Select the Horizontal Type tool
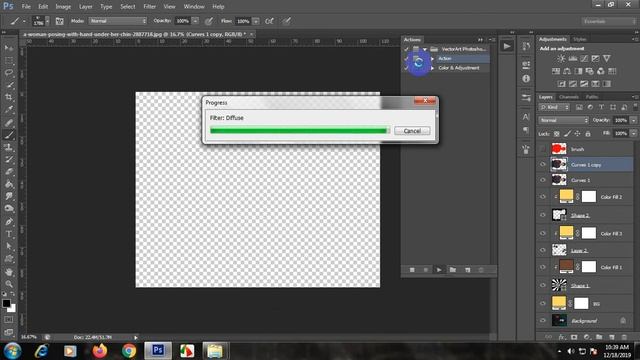Image resolution: width=640 pixels, height=360 pixels. click(9, 234)
